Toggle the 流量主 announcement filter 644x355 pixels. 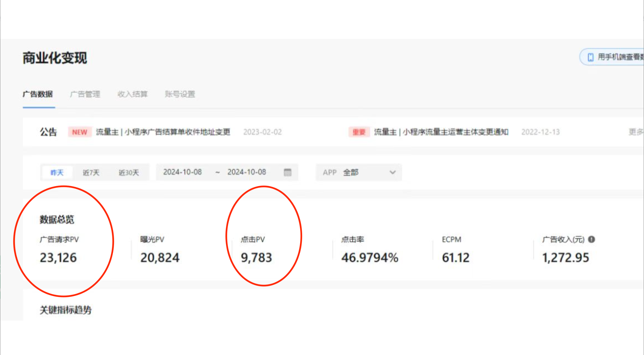click(x=81, y=132)
